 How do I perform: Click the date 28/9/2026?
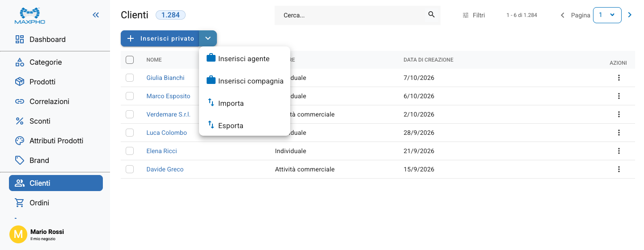[x=419, y=133]
